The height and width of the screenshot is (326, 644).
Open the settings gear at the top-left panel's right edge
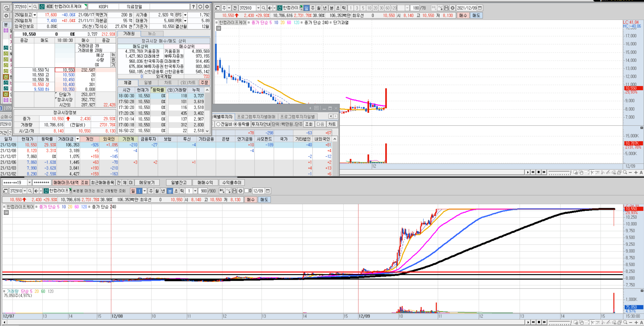point(207,7)
